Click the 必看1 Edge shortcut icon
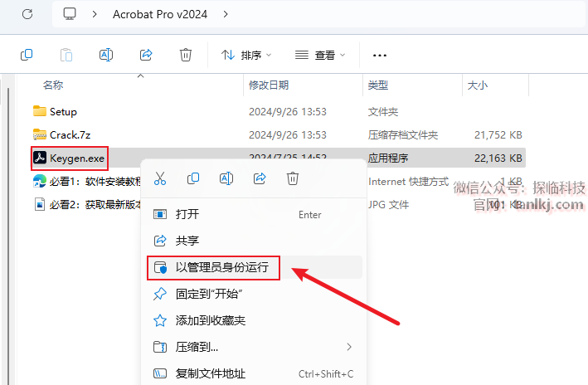 click(39, 181)
